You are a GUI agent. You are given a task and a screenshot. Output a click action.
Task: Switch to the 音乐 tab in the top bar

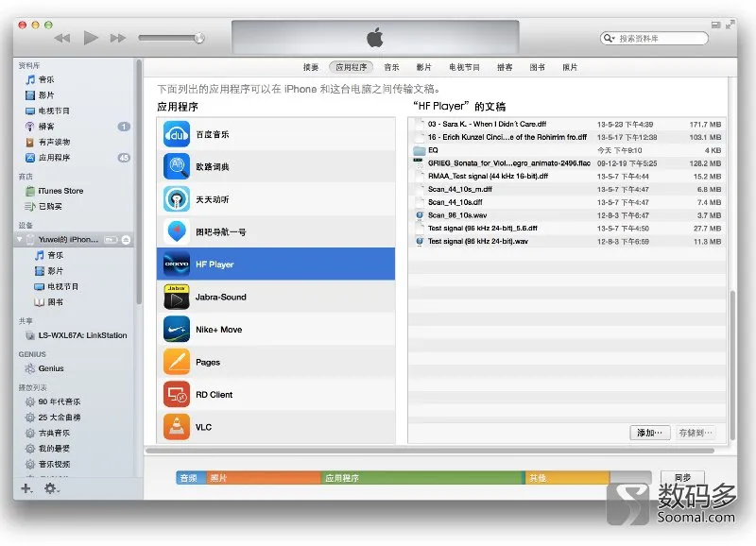pos(391,67)
